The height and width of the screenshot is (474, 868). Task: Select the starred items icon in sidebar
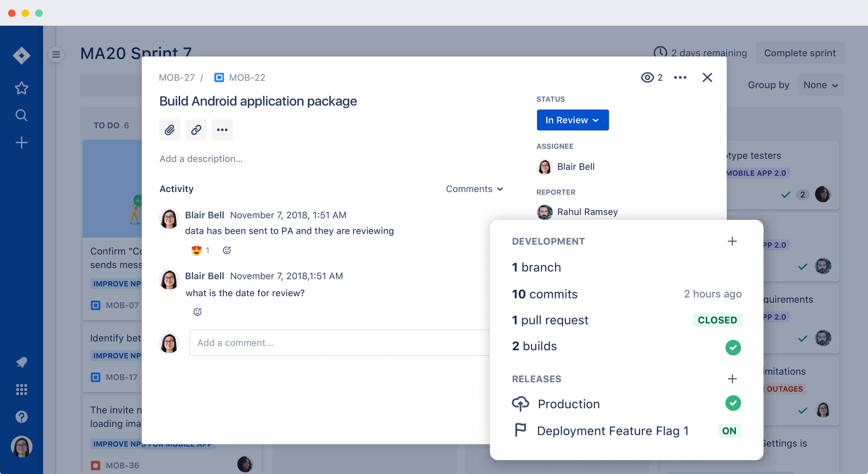22,88
